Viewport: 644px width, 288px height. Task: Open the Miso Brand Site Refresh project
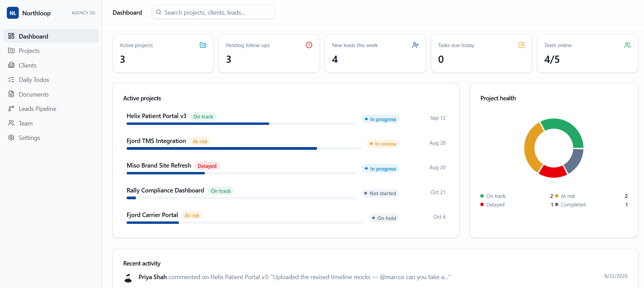(x=159, y=165)
